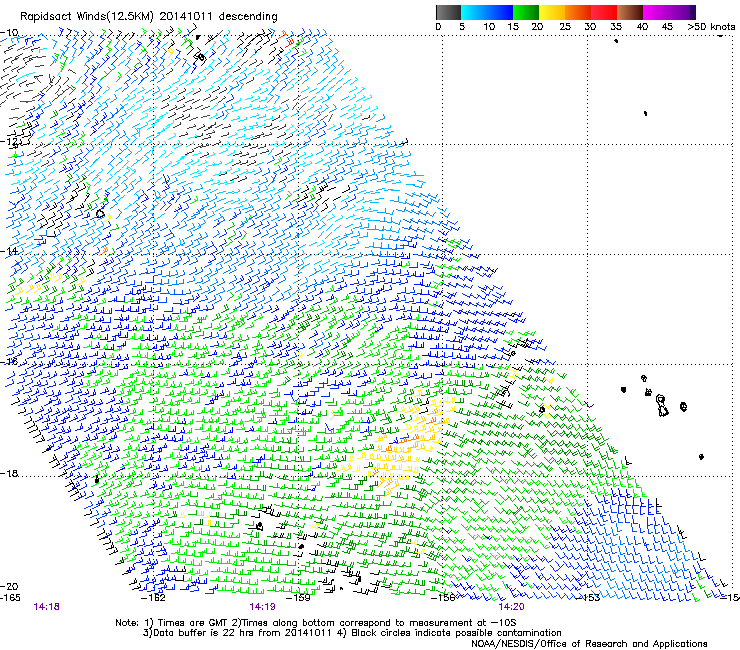Click the -153 longitude axis label
740x650 pixels.
click(588, 598)
